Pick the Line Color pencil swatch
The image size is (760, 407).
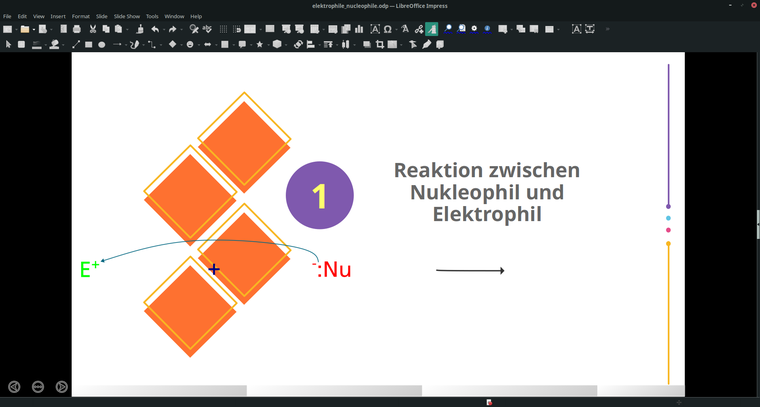[36, 45]
